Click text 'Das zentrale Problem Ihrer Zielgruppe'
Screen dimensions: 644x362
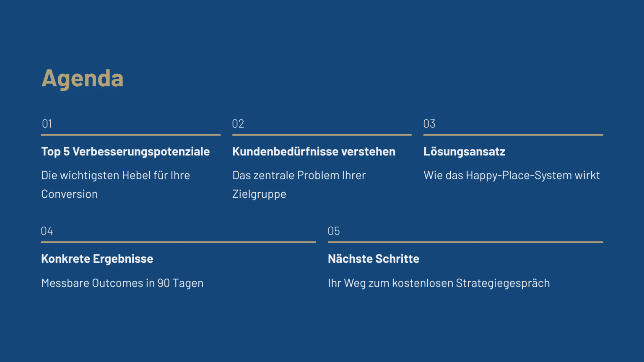click(299, 184)
